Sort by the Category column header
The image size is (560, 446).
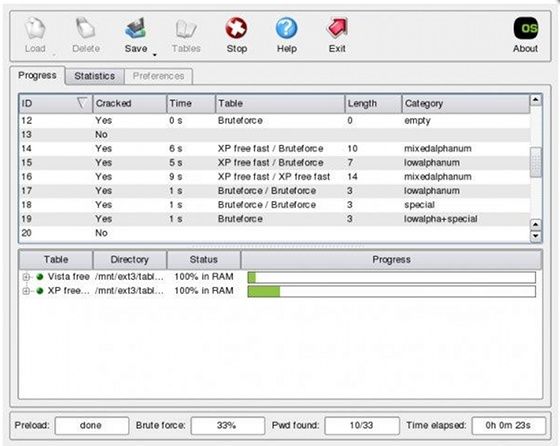465,104
